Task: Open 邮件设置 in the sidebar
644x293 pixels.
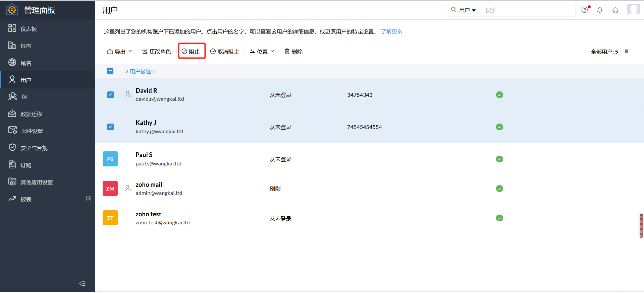Action: [x=32, y=131]
